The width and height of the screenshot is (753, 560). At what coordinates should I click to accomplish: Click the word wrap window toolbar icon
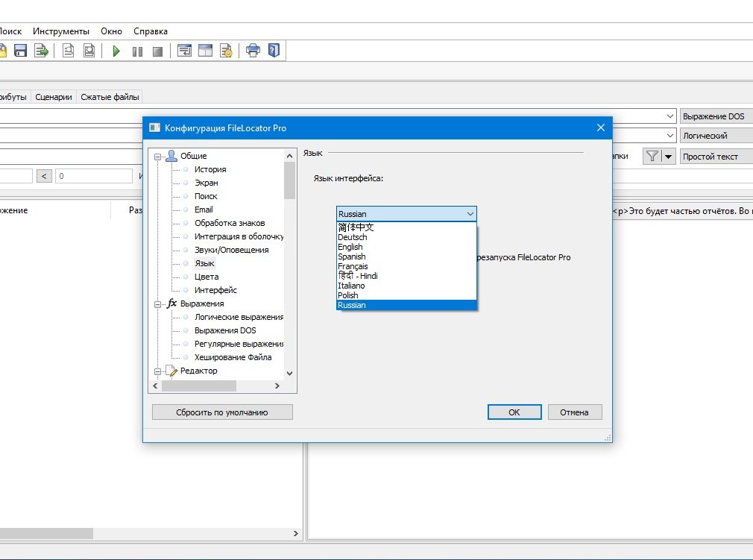coord(184,51)
